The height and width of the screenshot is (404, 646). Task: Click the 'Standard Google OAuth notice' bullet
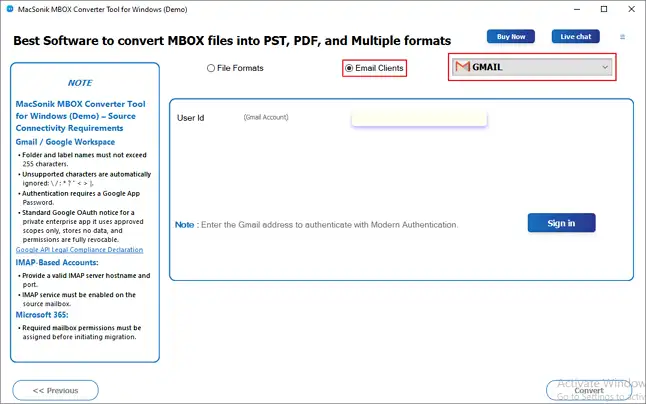[x=82, y=226]
